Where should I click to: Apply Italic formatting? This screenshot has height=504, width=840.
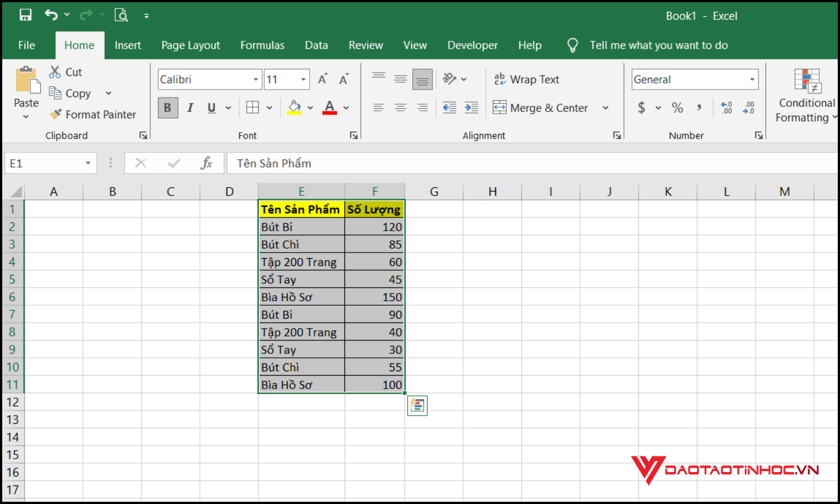tap(190, 108)
